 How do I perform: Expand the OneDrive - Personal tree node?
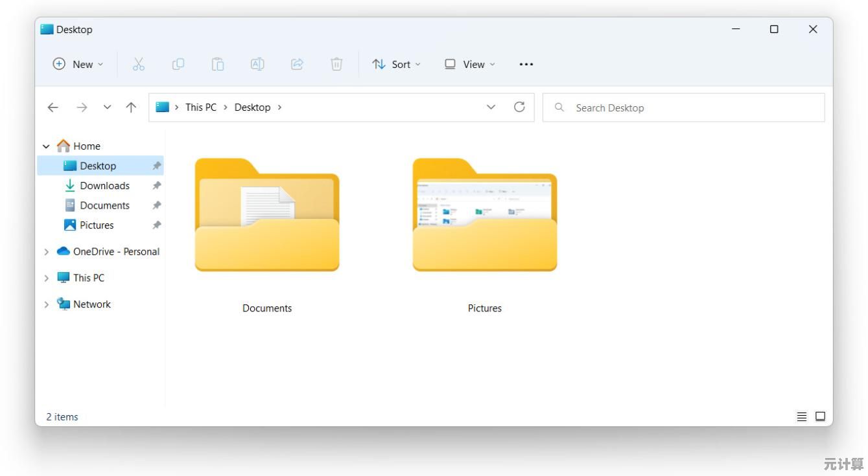coord(46,252)
